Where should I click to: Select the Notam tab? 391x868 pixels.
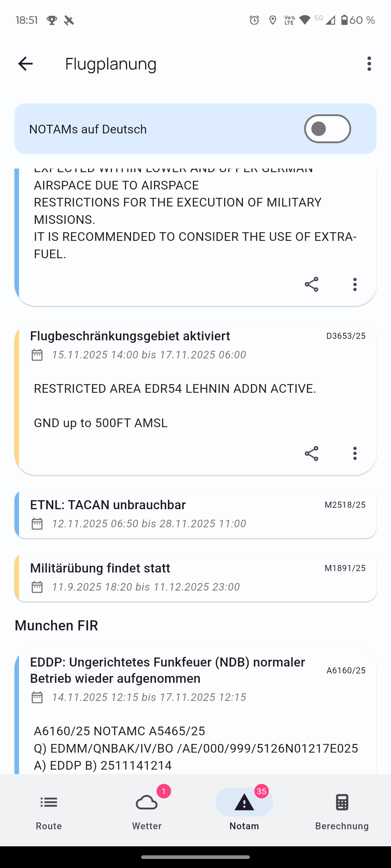(244, 810)
